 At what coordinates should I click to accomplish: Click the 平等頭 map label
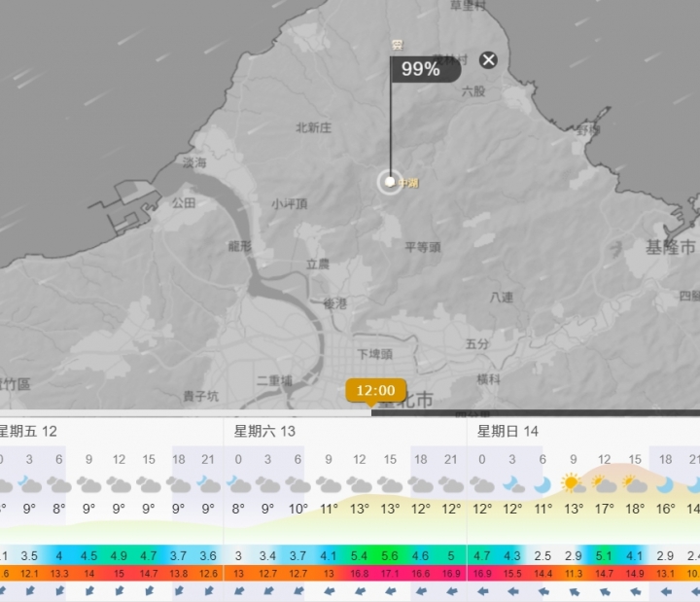(x=423, y=247)
